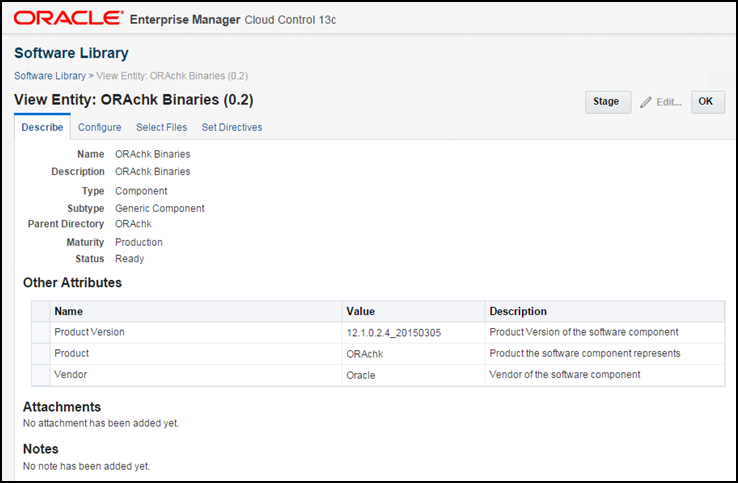Click the value 12.1.0.2.4_20150305

(393, 333)
